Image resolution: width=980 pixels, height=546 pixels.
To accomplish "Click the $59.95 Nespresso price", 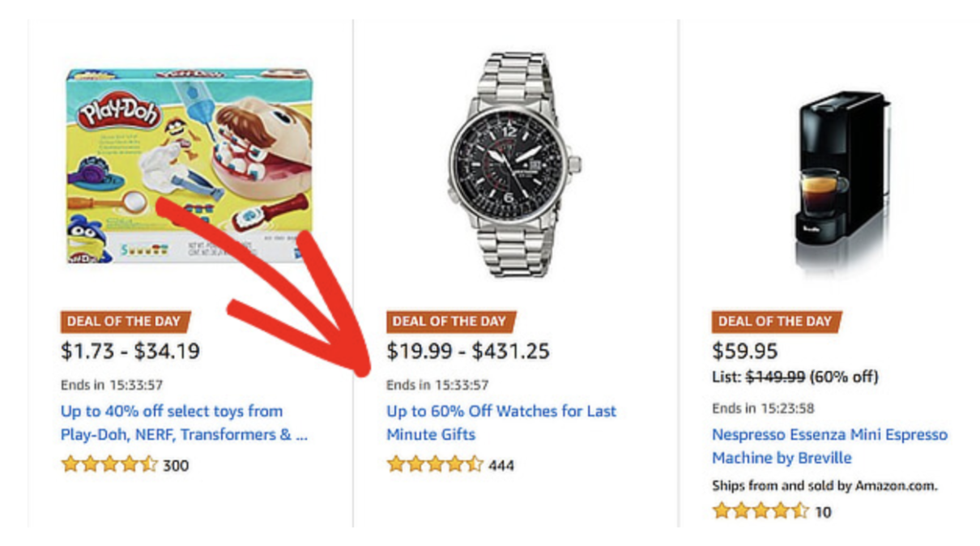I will (745, 352).
